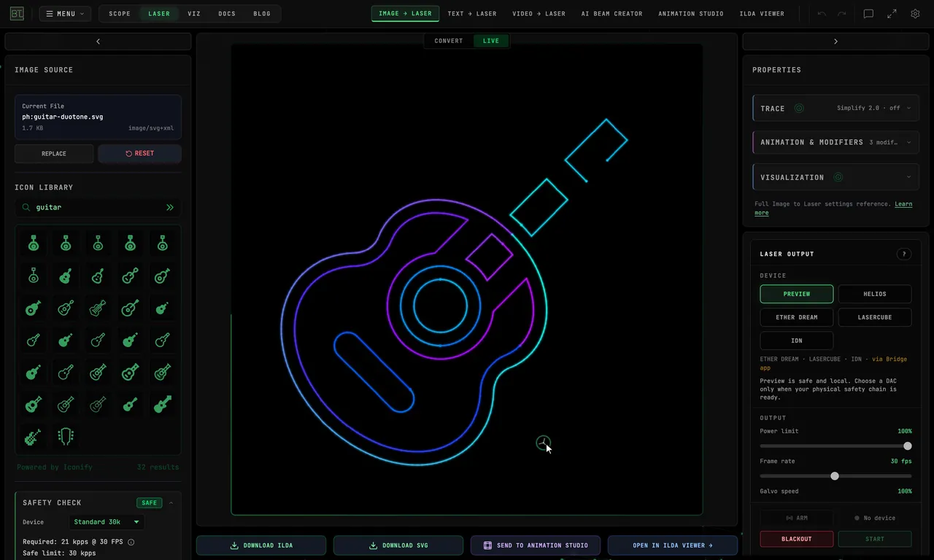Expand the VISUALIZATION section
Viewport: 934px width, 560px height.
pyautogui.click(x=835, y=177)
